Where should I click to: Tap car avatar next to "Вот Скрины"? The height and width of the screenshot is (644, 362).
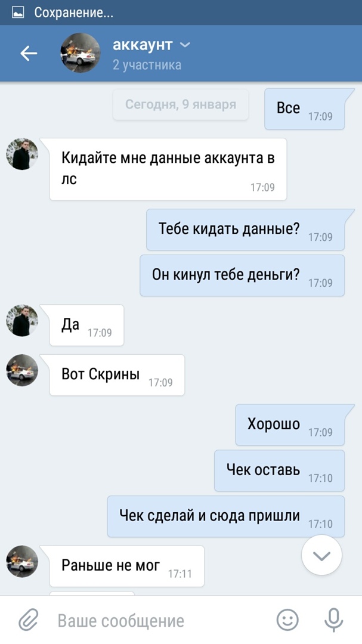(22, 370)
